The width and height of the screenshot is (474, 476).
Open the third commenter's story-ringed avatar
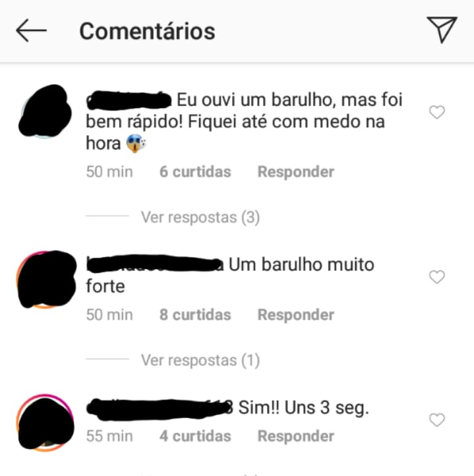[45, 423]
